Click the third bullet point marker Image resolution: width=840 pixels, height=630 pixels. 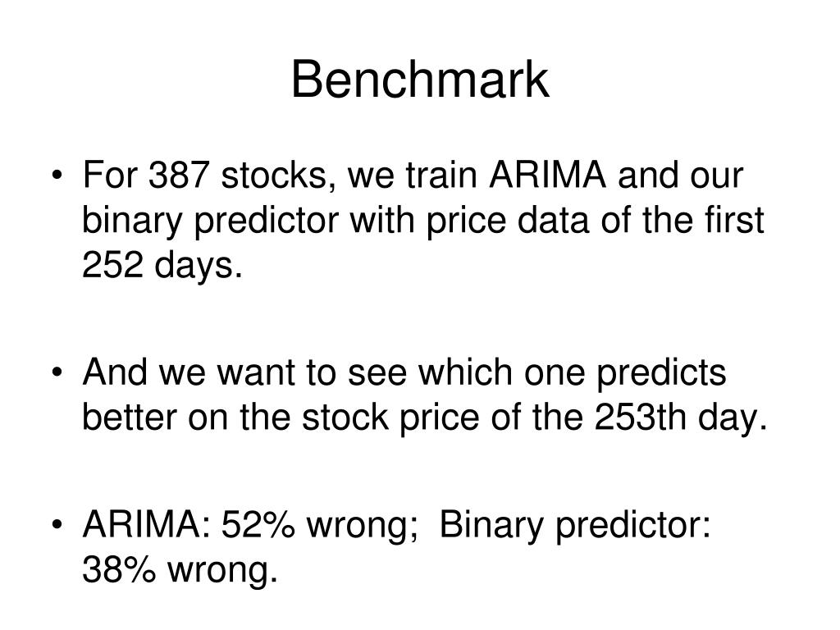tap(57, 524)
